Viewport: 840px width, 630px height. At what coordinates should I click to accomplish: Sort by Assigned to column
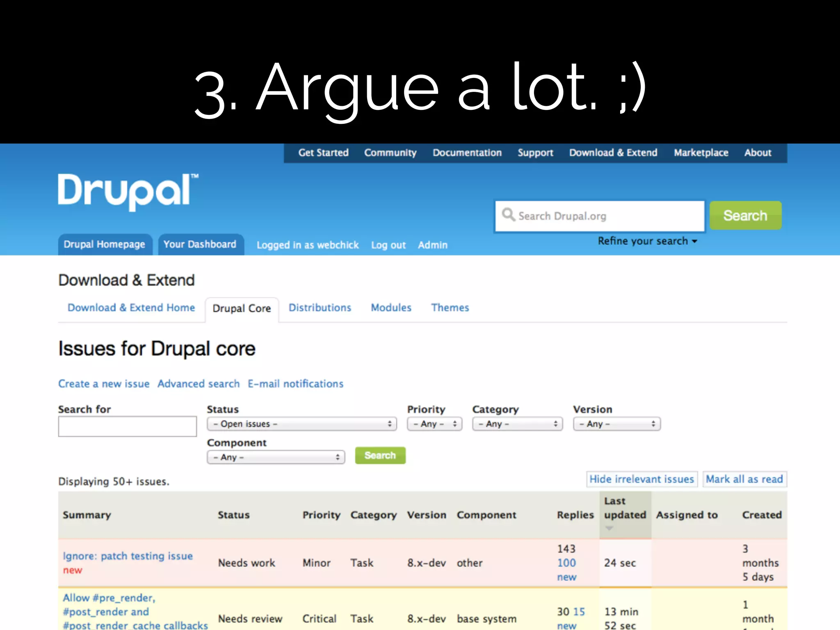(x=687, y=515)
